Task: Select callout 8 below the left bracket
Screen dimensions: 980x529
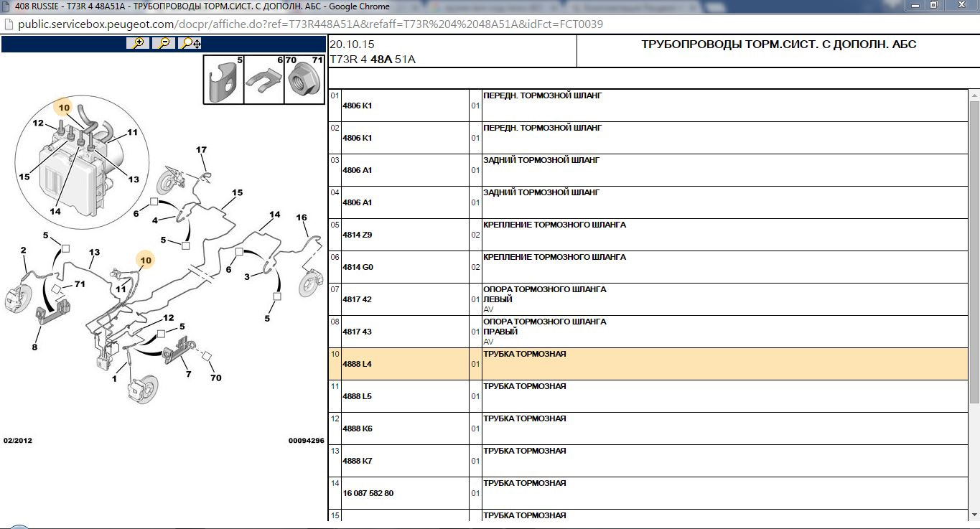Action: coord(34,347)
